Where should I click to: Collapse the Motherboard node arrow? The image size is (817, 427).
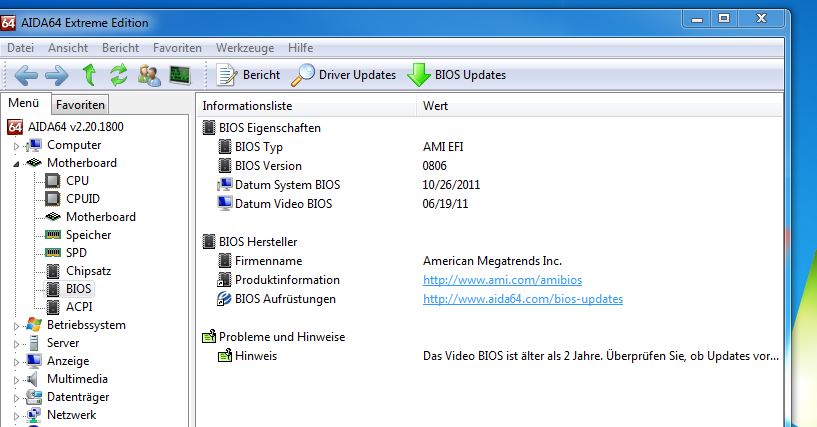coord(16,164)
